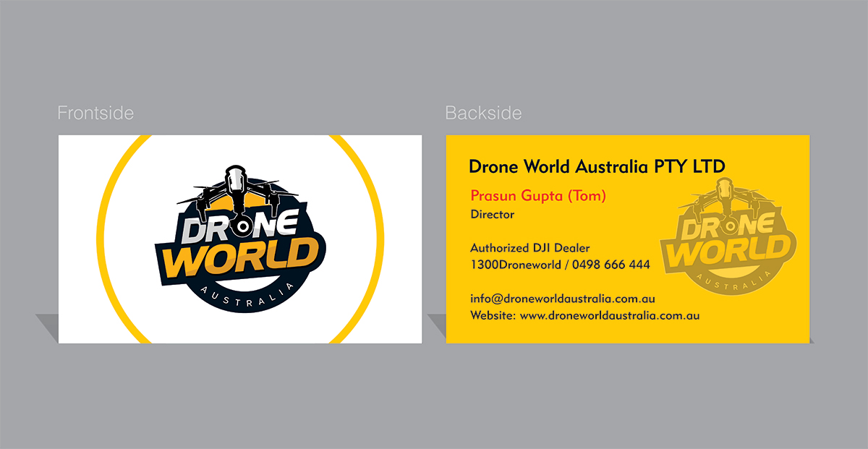This screenshot has width=868, height=449.
Task: Click the red name 'Prasun Gupta (Tom)'
Action: coord(538,195)
